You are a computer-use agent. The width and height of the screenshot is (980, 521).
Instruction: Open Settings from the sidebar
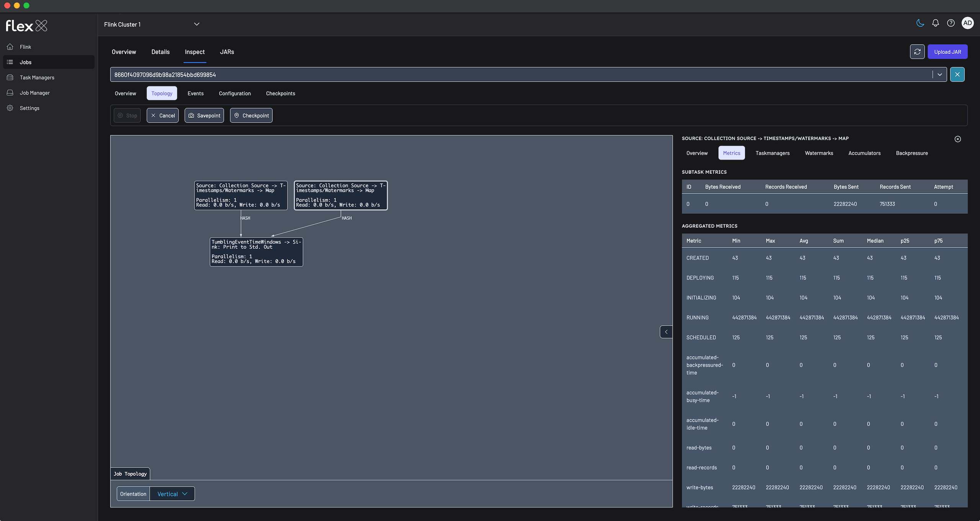(29, 108)
